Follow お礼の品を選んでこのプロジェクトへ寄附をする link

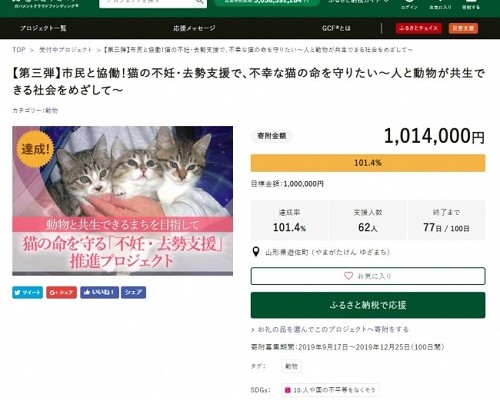click(333, 329)
